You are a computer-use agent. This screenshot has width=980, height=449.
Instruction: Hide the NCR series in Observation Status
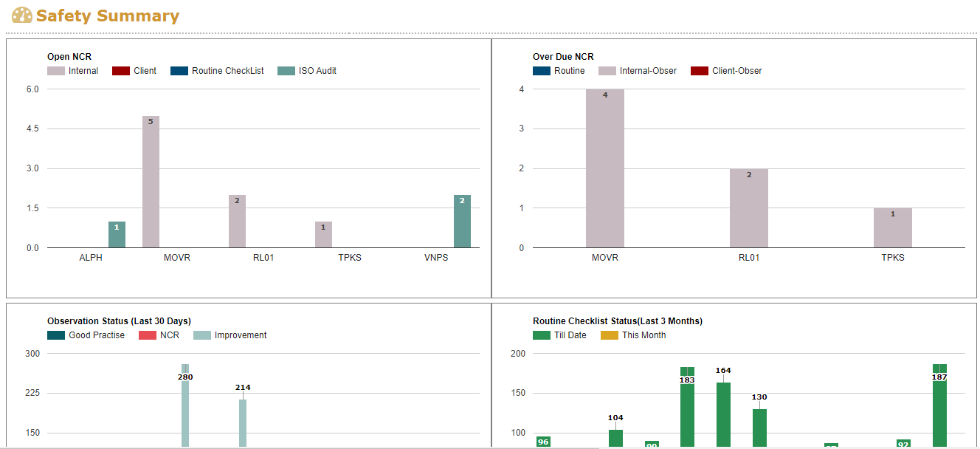[x=159, y=335]
